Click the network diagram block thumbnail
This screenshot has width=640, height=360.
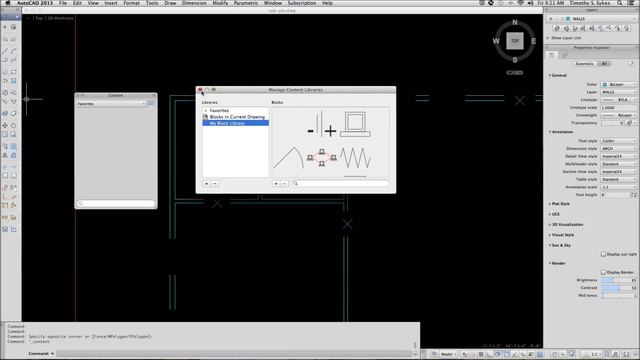322,158
